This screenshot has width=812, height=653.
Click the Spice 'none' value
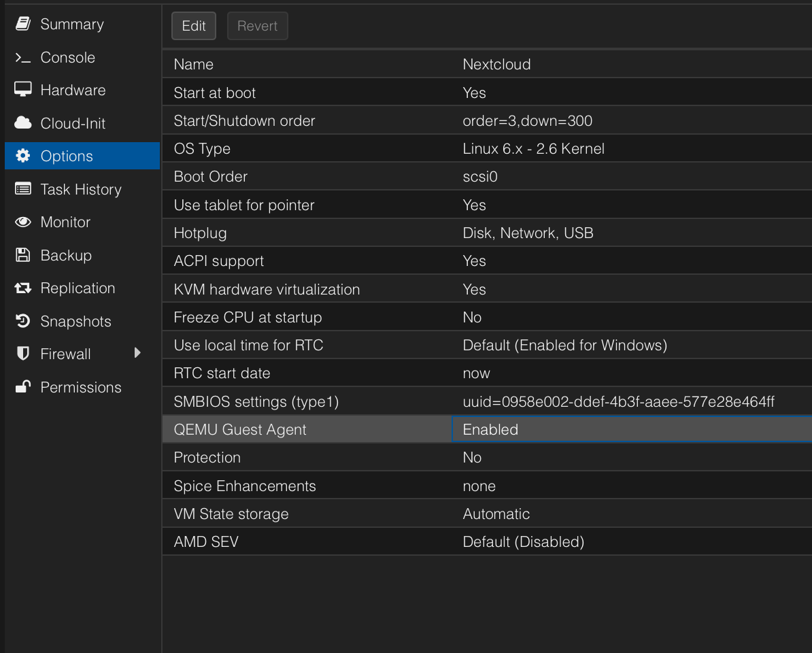tap(479, 486)
